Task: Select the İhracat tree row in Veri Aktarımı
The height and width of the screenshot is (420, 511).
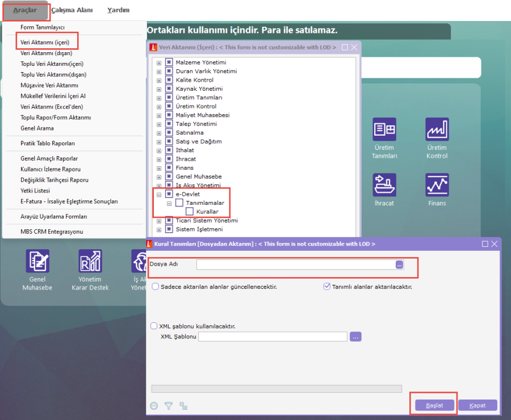Action: tap(186, 159)
